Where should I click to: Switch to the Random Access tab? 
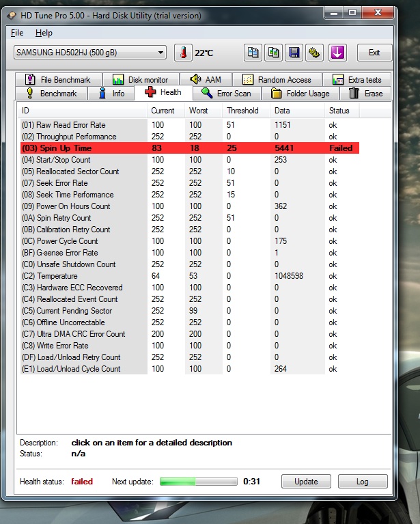[x=277, y=79]
